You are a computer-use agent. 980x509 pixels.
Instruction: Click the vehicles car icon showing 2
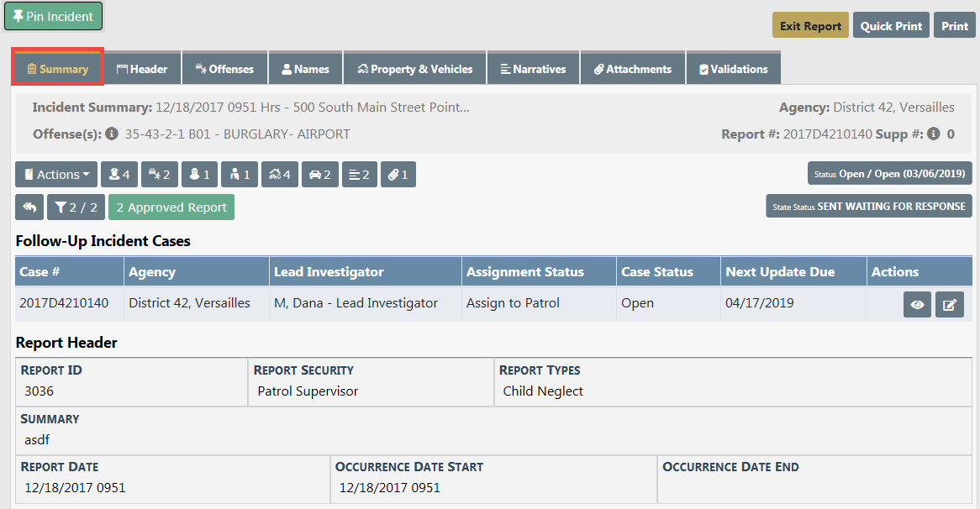point(320,175)
